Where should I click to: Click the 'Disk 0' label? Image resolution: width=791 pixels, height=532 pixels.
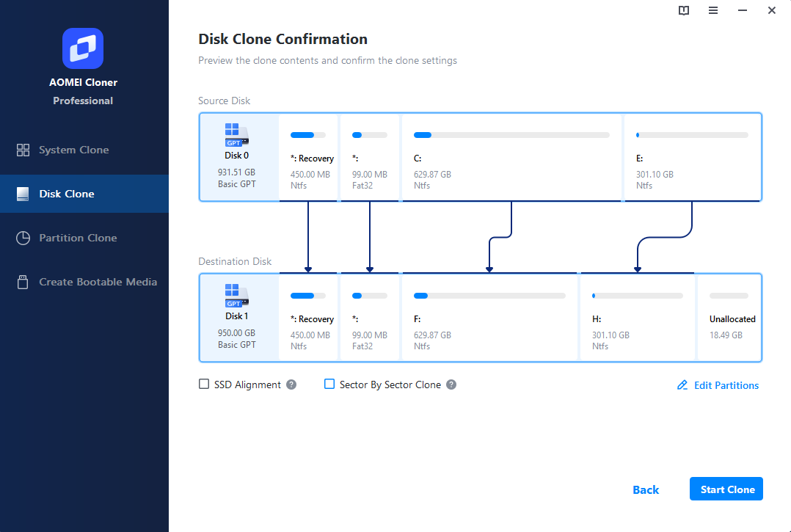coord(236,156)
